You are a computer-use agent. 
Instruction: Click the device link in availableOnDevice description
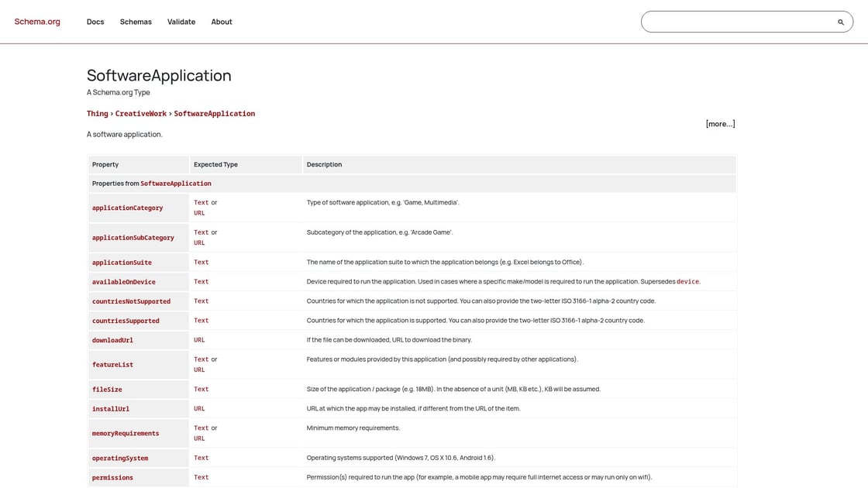click(687, 281)
